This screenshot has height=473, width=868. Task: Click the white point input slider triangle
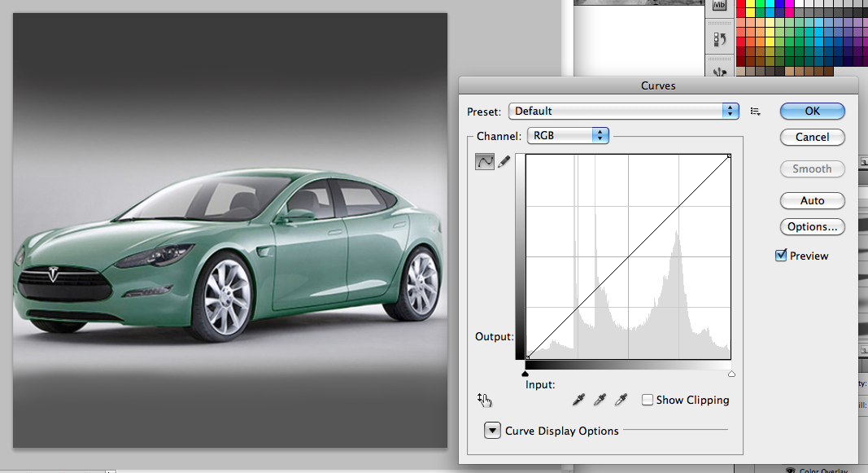point(731,373)
